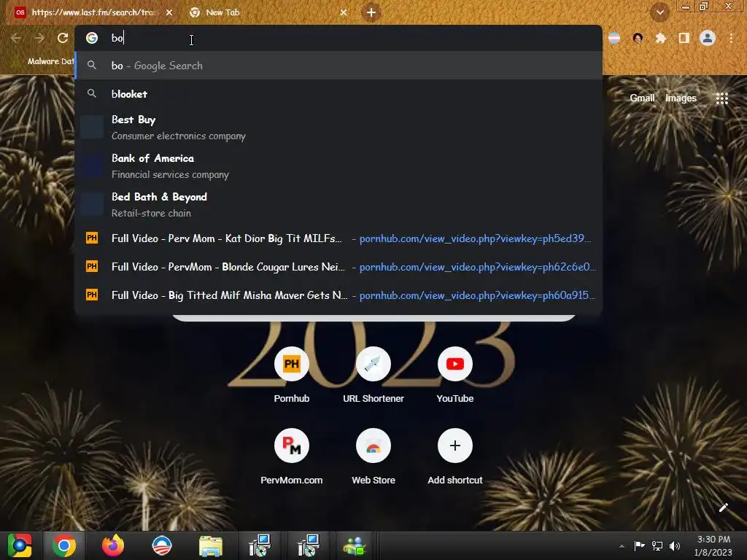Open the Google Images link
The width and height of the screenshot is (747, 560).
click(x=681, y=98)
